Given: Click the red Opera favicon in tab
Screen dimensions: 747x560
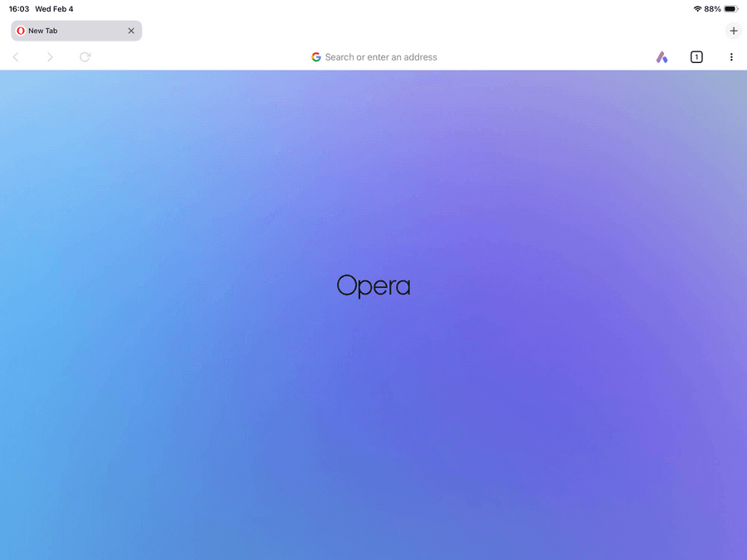Looking at the screenshot, I should [x=21, y=31].
